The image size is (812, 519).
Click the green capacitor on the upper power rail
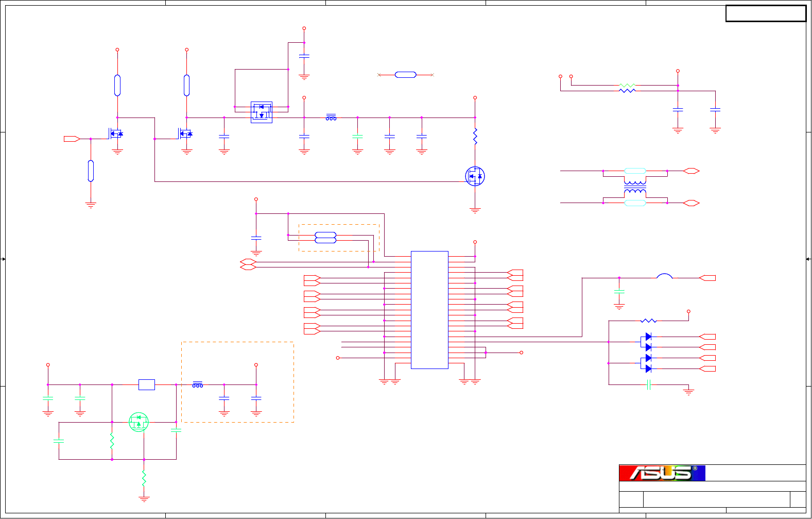(357, 136)
